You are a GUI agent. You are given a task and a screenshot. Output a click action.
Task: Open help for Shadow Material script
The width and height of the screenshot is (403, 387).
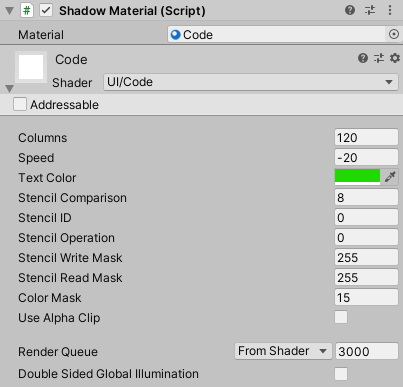tap(350, 10)
